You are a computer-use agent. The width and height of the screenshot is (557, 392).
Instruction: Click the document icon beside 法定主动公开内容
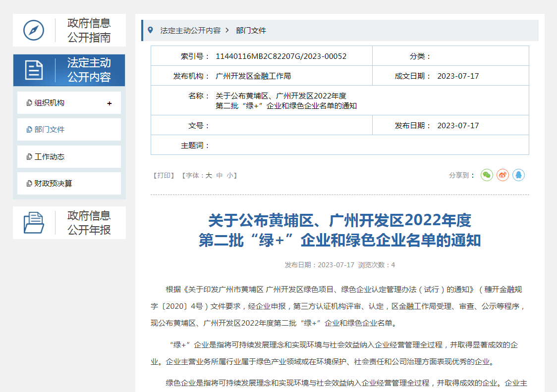pos(34,70)
